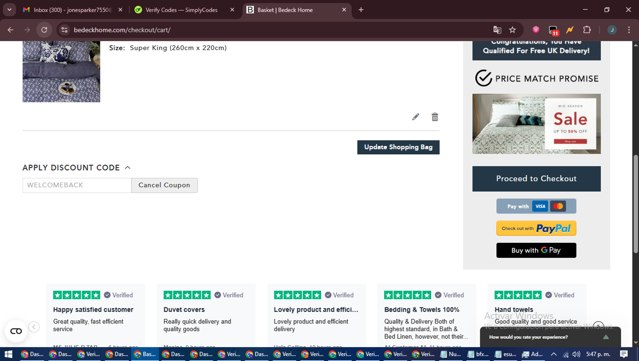Expand the rate your experience feedback arrow
The width and height of the screenshot is (639, 361).
pos(606,337)
